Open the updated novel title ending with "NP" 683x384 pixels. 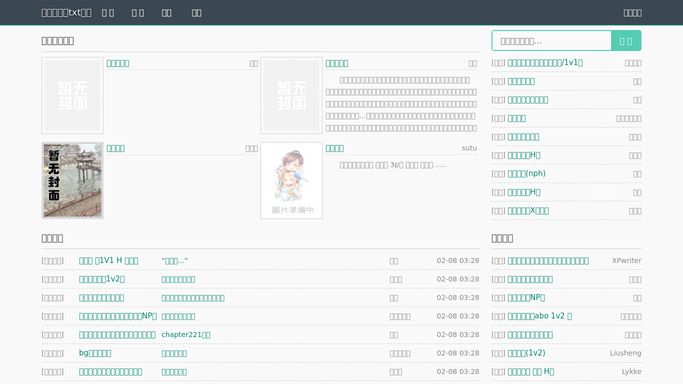[x=118, y=316]
